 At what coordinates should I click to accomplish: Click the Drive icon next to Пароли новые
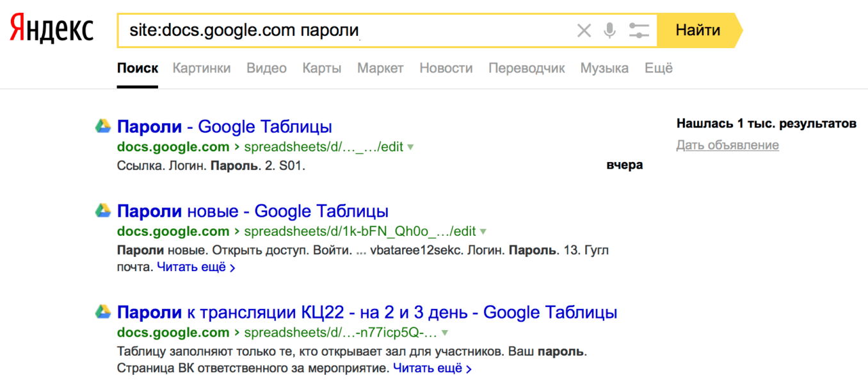point(102,210)
